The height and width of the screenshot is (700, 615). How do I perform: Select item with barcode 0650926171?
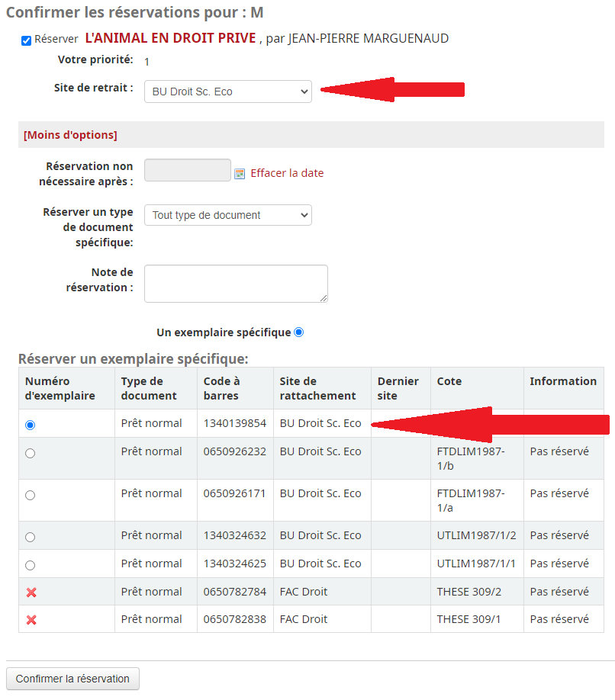(31, 495)
